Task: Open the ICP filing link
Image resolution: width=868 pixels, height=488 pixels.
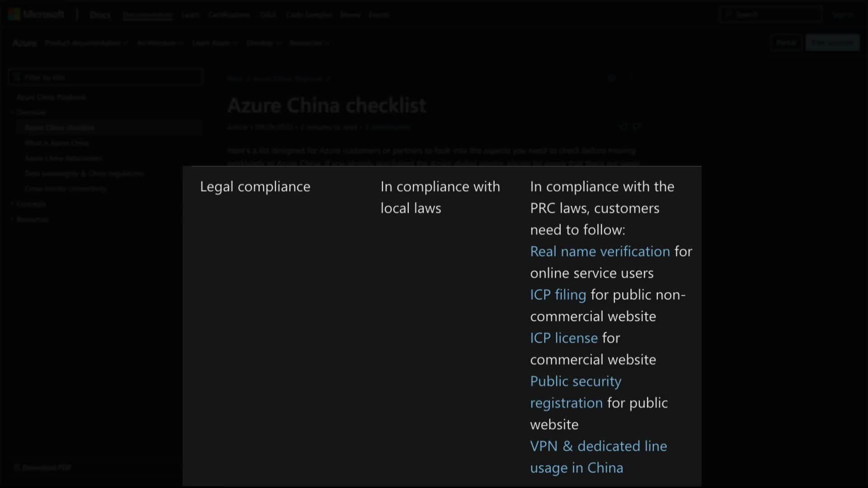Action: click(x=558, y=295)
